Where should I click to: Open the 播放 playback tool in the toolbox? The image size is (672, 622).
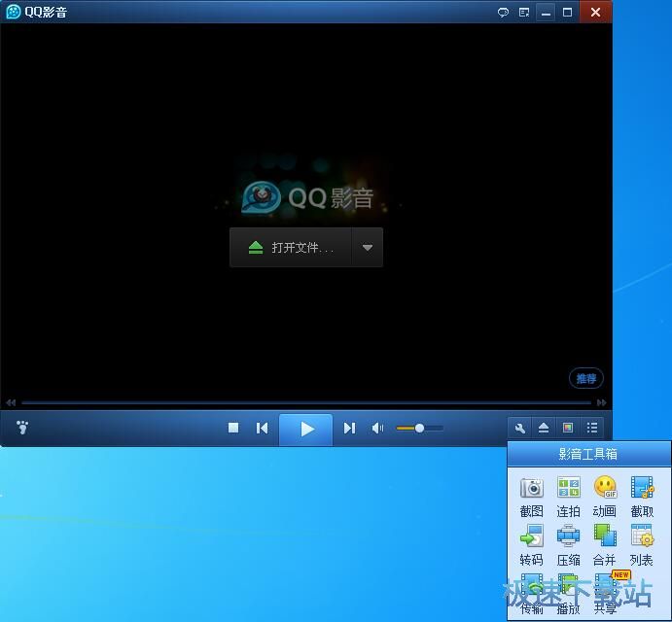[568, 594]
